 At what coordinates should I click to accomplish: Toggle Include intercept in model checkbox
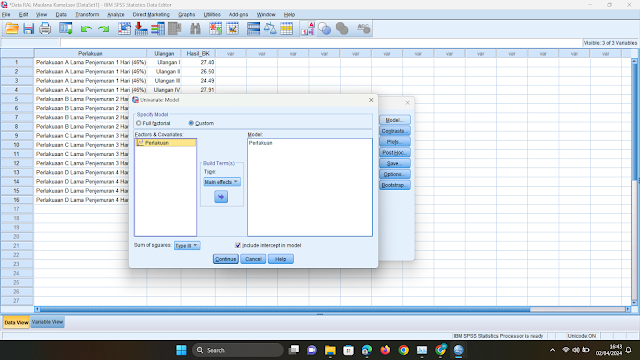(238, 245)
